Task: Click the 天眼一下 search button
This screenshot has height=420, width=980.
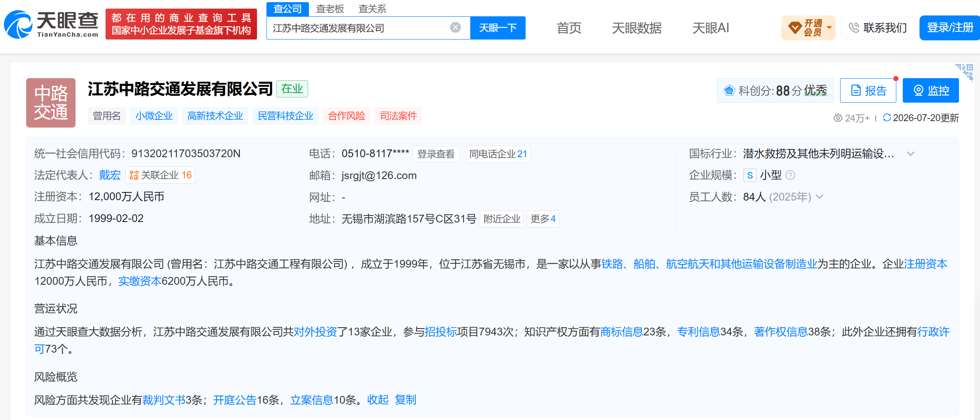Action: pyautogui.click(x=498, y=28)
